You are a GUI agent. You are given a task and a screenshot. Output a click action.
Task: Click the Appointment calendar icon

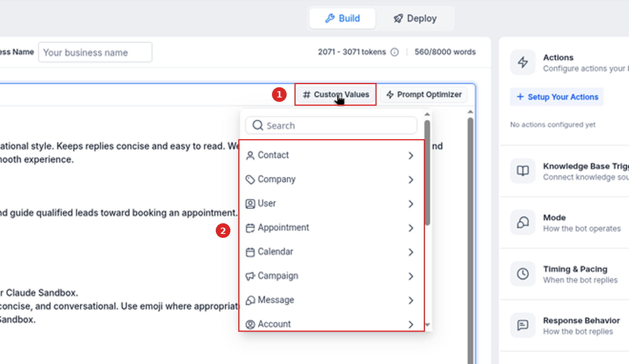pyautogui.click(x=250, y=228)
